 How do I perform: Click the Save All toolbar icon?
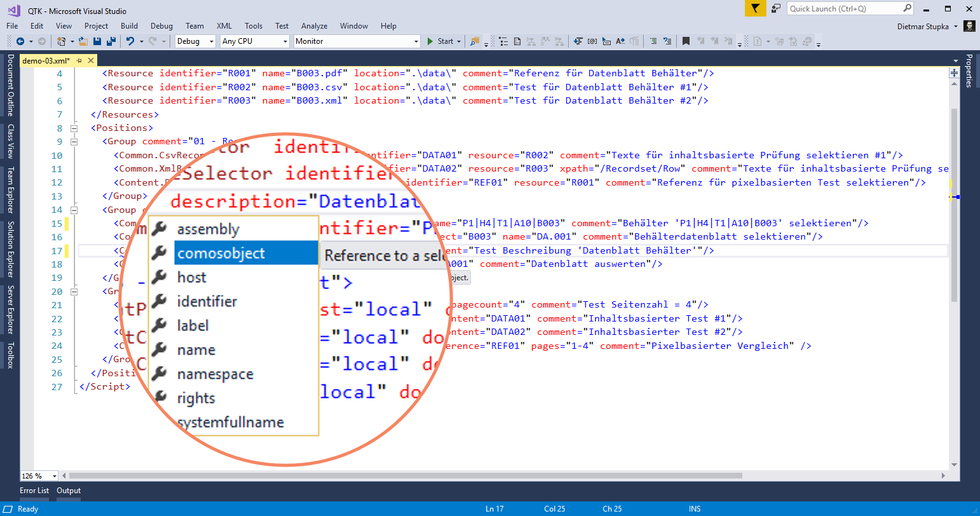click(x=111, y=41)
